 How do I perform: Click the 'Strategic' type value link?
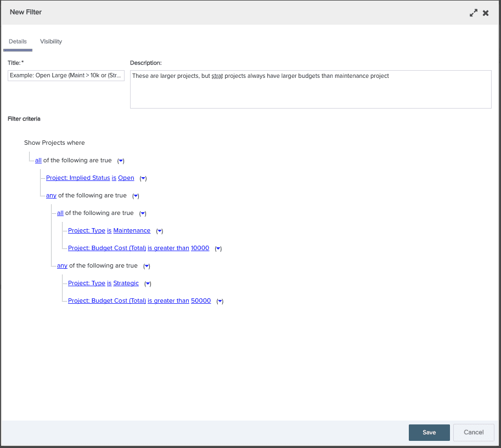point(126,283)
